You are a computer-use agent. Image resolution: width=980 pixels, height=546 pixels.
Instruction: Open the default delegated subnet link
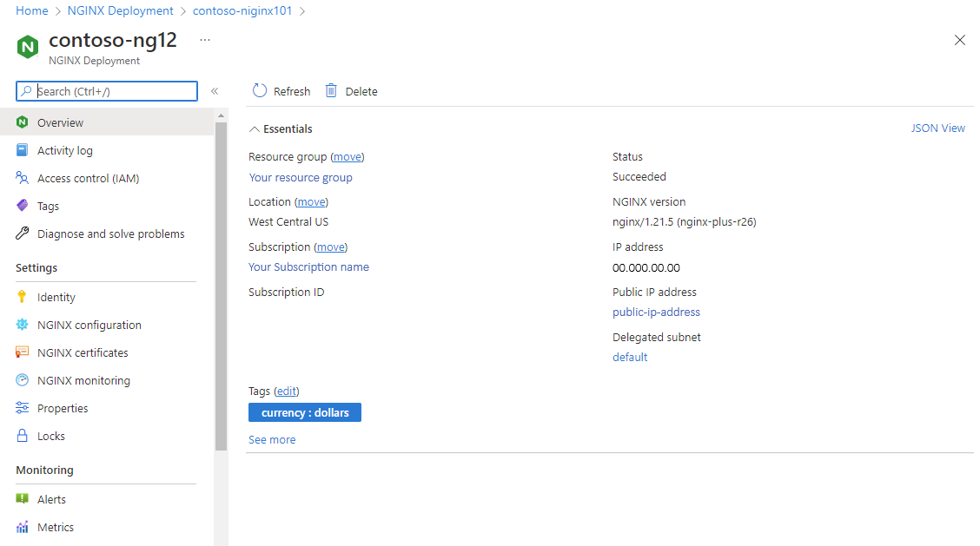pyautogui.click(x=630, y=357)
